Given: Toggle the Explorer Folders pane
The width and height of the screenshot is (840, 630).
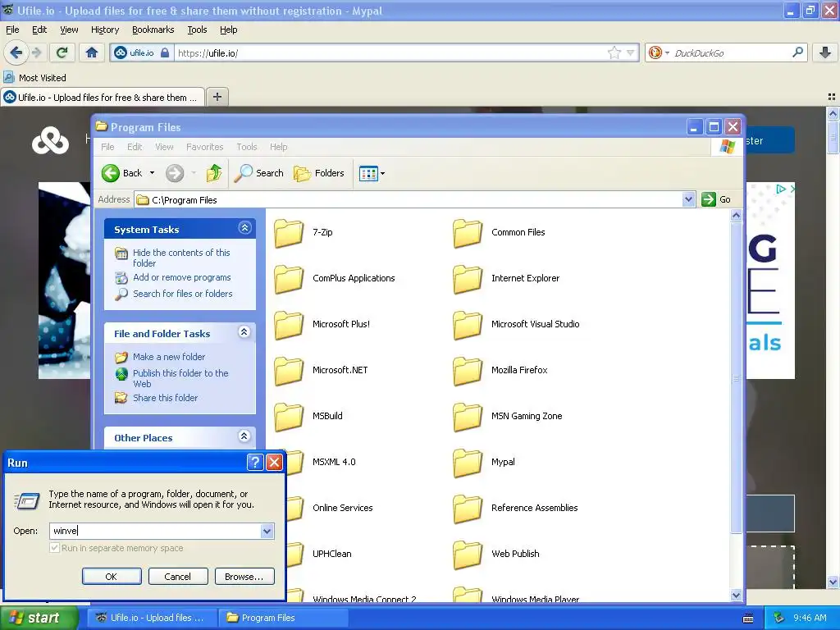Looking at the screenshot, I should 319,173.
